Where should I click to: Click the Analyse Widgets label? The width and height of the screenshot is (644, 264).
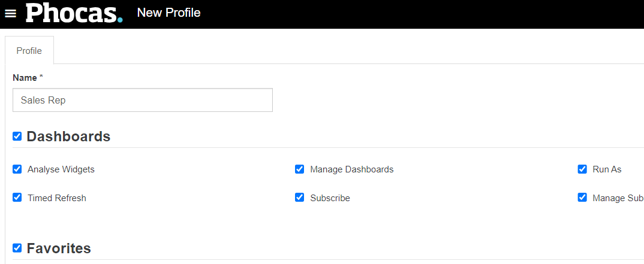click(61, 169)
